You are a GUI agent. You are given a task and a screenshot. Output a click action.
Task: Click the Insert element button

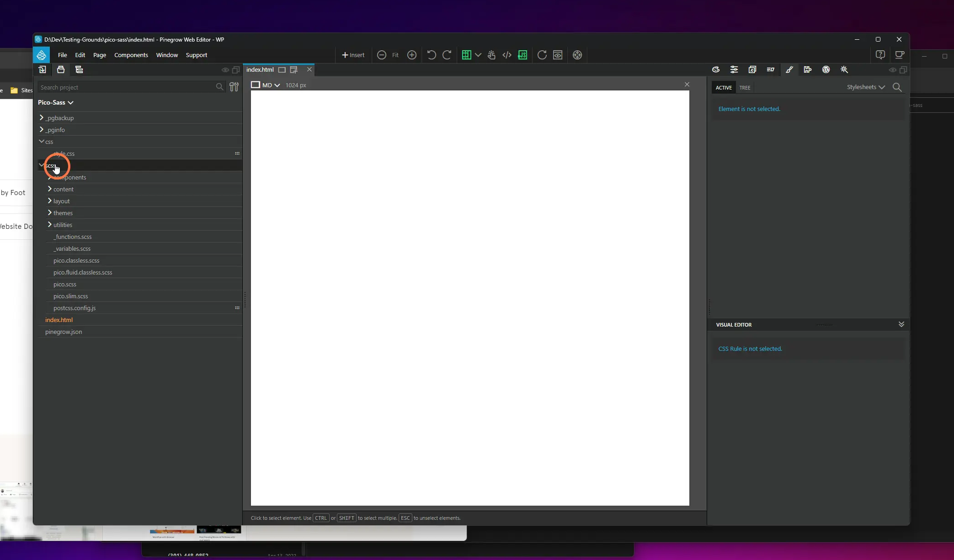pyautogui.click(x=353, y=55)
